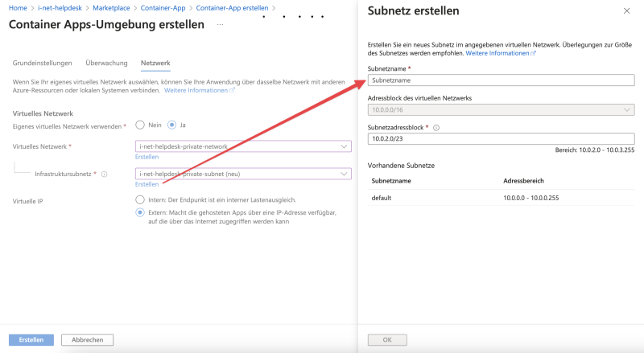644x353 pixels.
Task: Click Erstellen link under Virtuelles Netzwerk
Action: tap(147, 157)
